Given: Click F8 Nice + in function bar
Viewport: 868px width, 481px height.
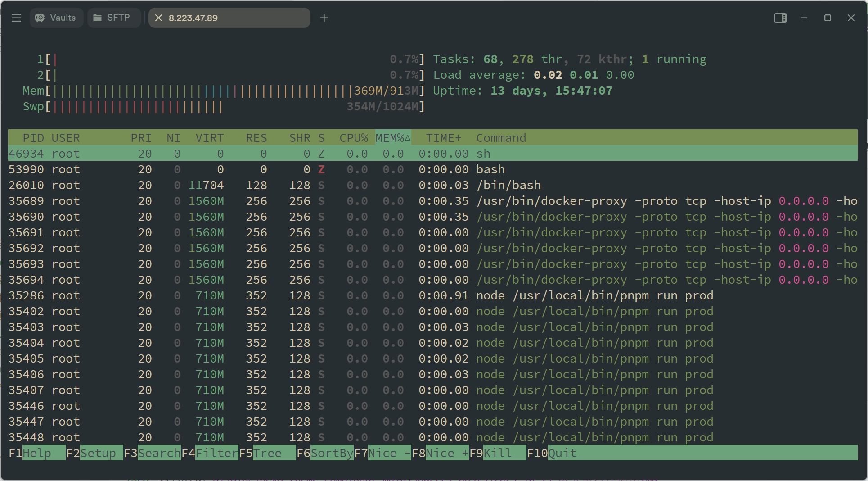Looking at the screenshot, I should (x=440, y=453).
